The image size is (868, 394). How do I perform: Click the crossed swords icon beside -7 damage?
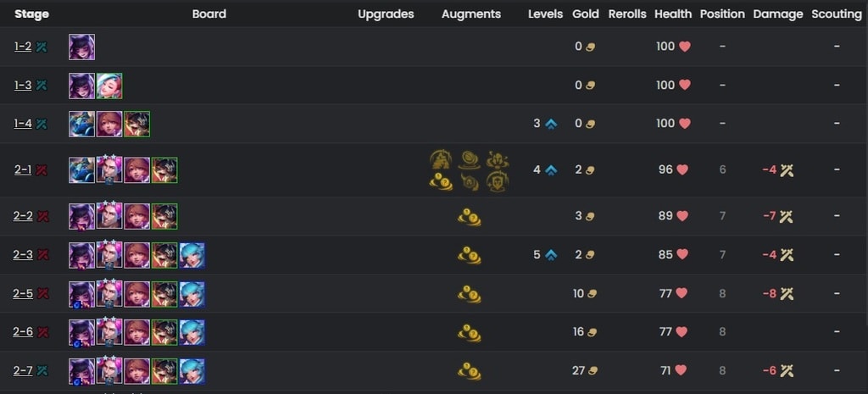click(787, 216)
